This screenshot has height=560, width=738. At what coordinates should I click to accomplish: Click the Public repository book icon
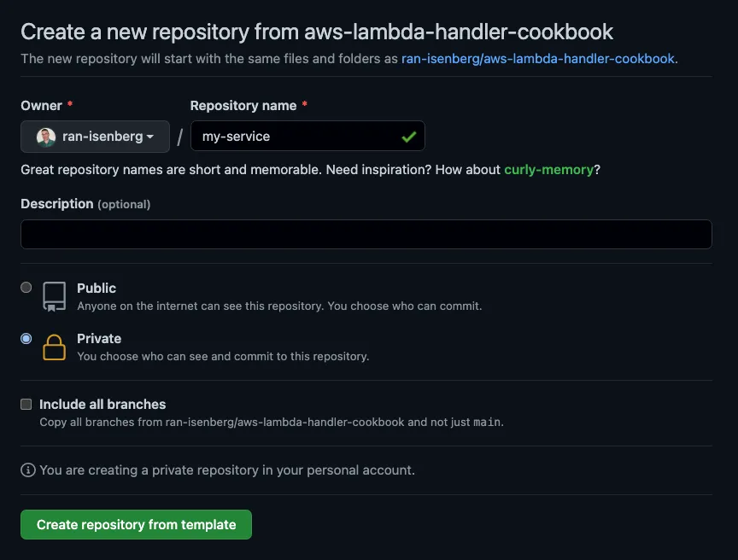coord(54,296)
